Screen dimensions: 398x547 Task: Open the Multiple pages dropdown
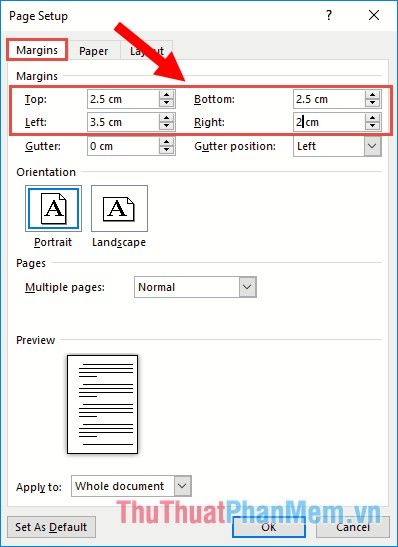248,287
